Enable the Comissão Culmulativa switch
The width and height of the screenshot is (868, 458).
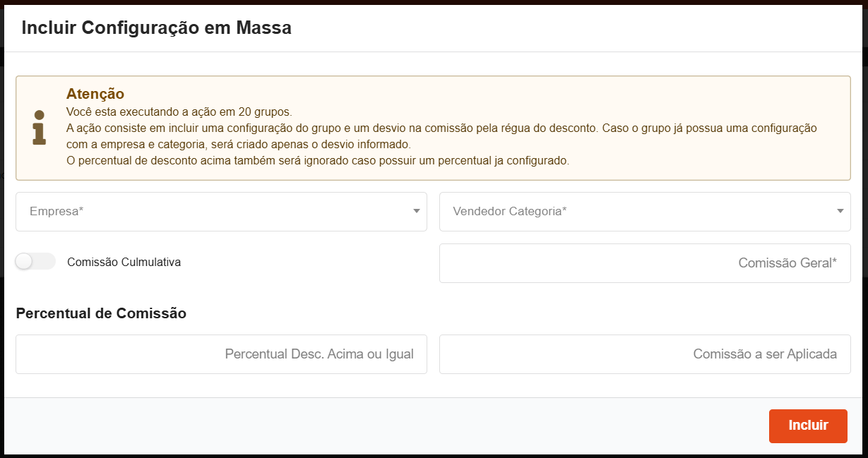click(35, 262)
